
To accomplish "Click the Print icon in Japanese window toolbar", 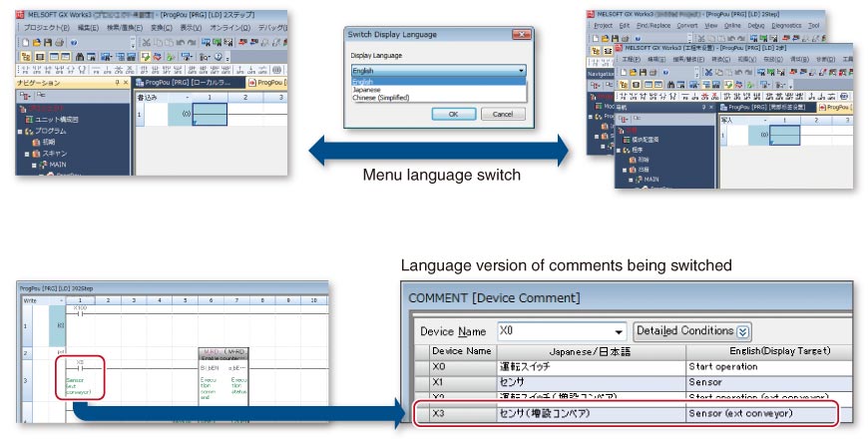I will pyautogui.click(x=60, y=43).
